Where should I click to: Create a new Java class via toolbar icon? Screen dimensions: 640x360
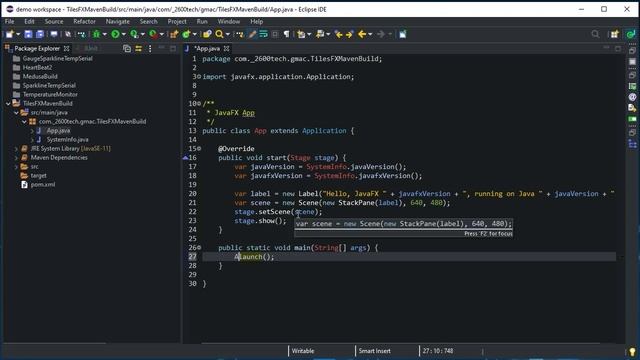click(186, 34)
